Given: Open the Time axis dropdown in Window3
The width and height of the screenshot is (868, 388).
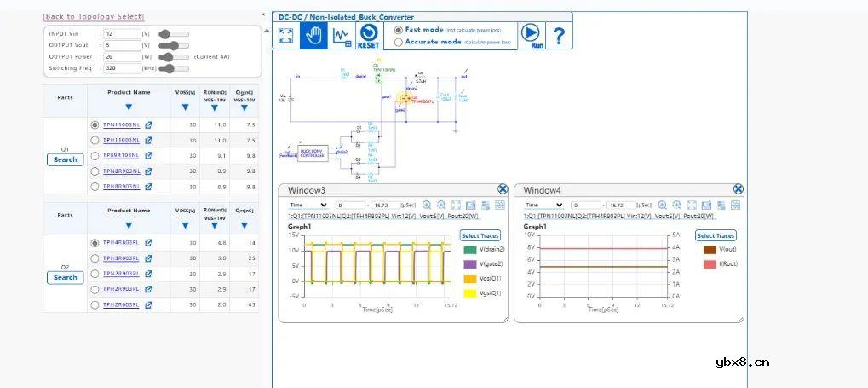Looking at the screenshot, I should (308, 206).
